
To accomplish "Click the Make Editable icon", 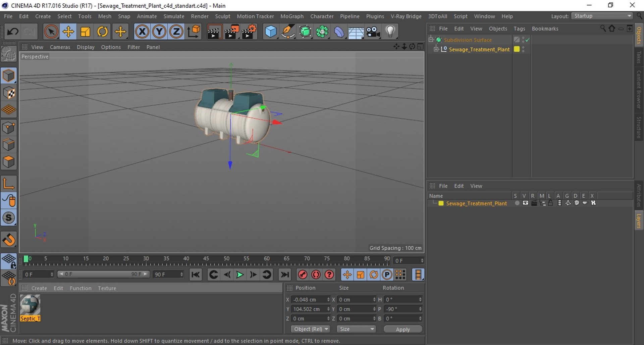I will coord(9,54).
